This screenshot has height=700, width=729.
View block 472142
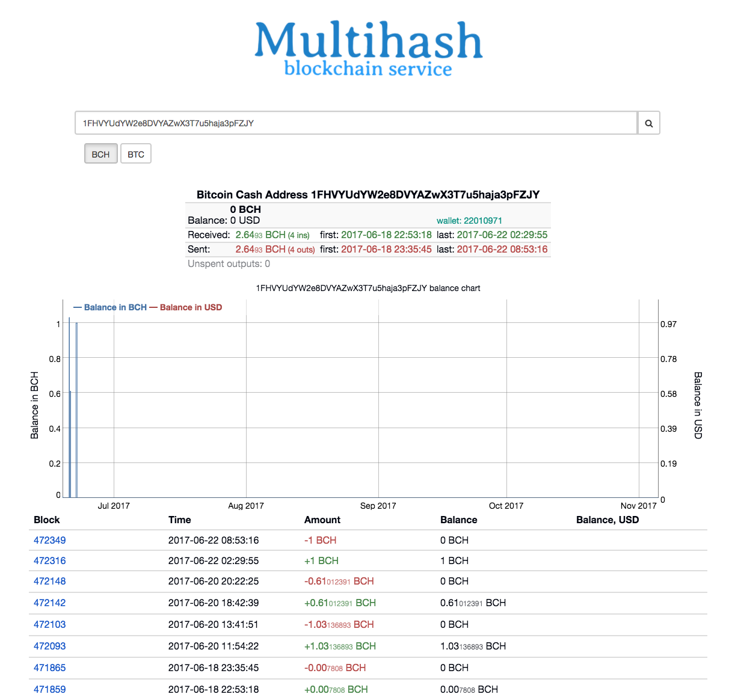tap(50, 603)
